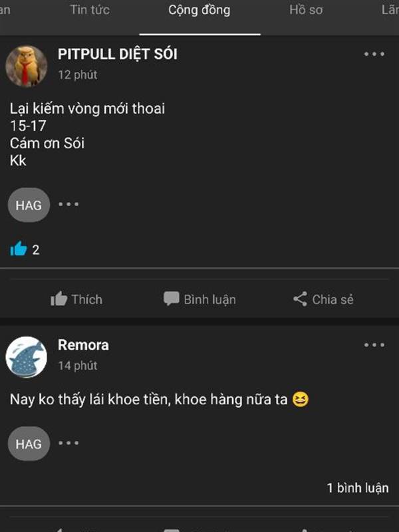399x532 pixels.
Task: Open more options on PITPULL post
Action: (x=374, y=55)
